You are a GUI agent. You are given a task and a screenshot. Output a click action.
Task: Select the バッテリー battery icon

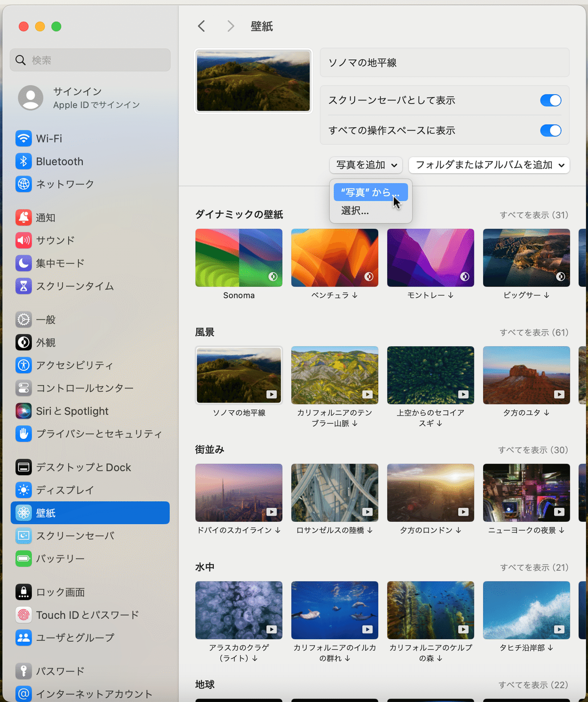[x=24, y=558]
